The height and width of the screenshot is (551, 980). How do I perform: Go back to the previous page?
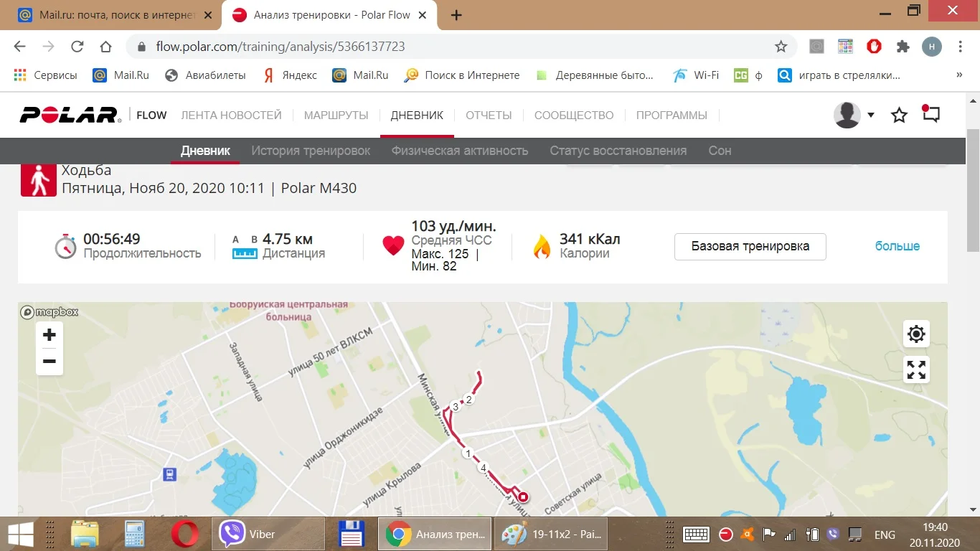[20, 47]
